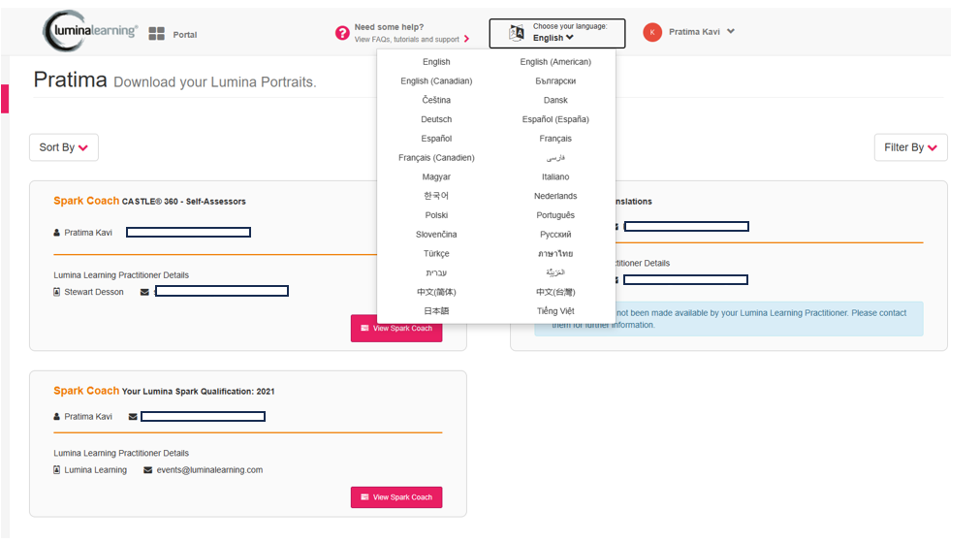The height and width of the screenshot is (542, 980).
Task: Select Deutsch language option
Action: click(436, 119)
